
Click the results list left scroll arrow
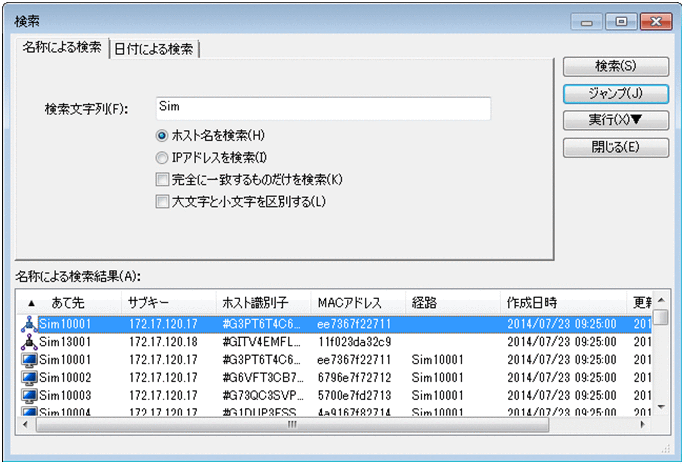(x=25, y=424)
